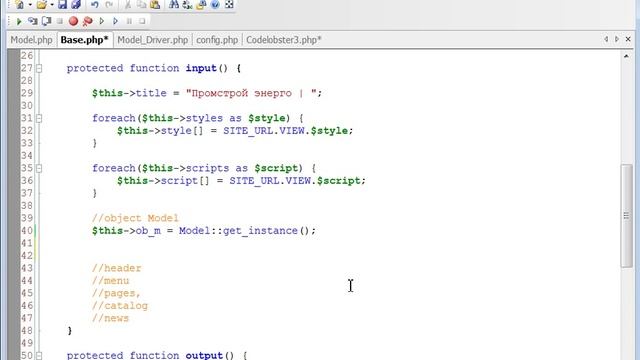Click the Open file folder icon

(x=41, y=5)
